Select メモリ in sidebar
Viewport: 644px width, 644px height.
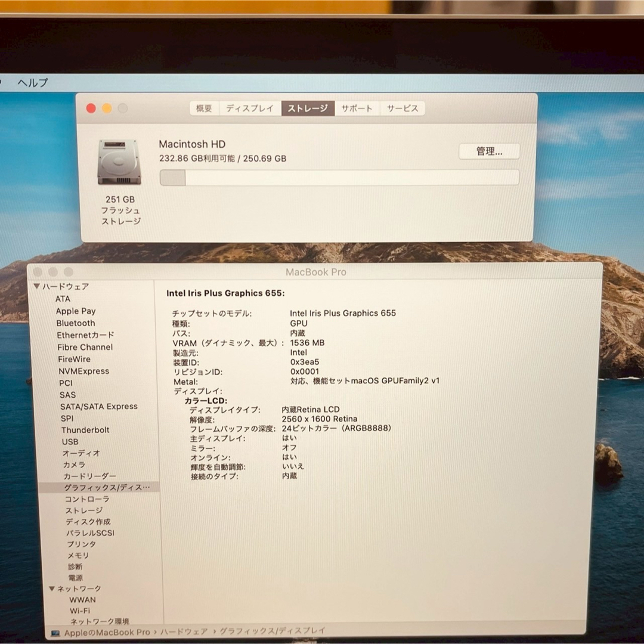(79, 555)
